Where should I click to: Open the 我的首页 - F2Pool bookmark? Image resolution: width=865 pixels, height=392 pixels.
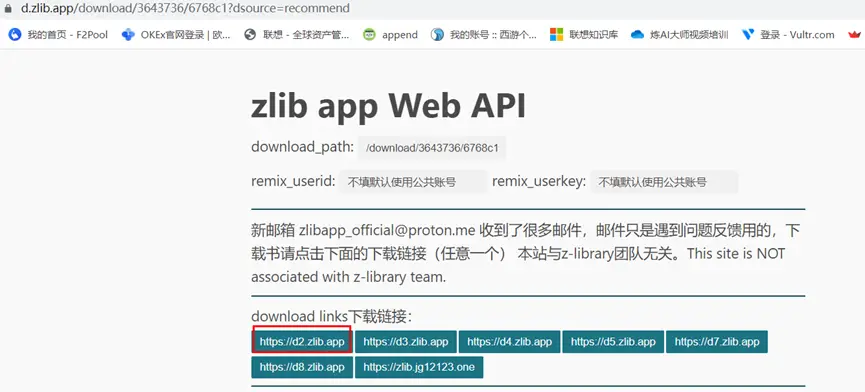click(x=58, y=35)
